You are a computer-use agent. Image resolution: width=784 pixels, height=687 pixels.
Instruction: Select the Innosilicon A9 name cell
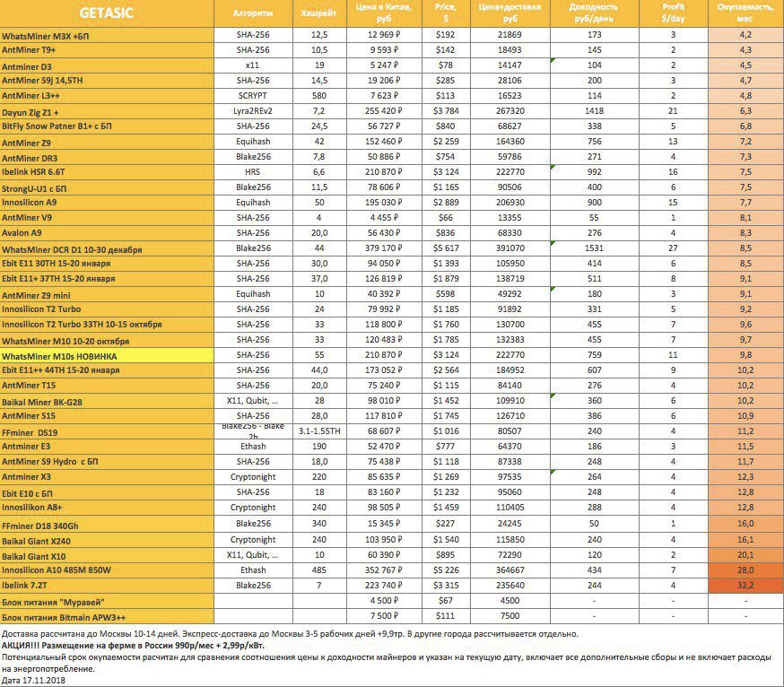pos(107,203)
